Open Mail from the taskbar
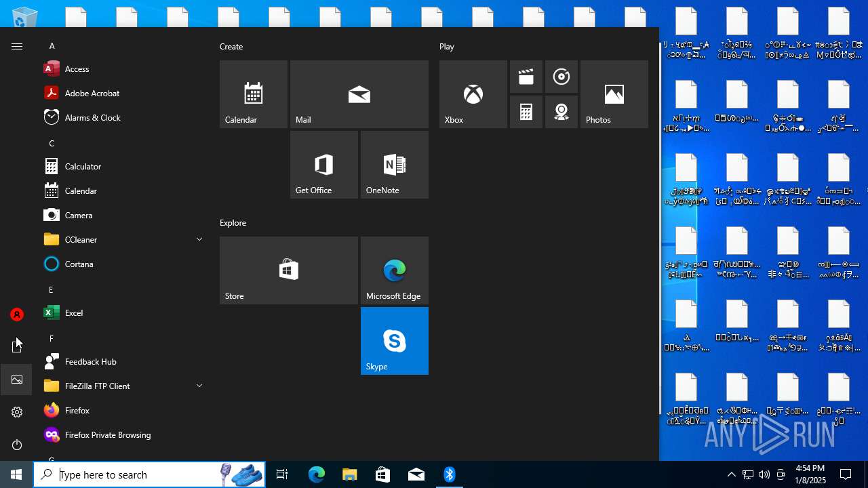 coord(416,474)
